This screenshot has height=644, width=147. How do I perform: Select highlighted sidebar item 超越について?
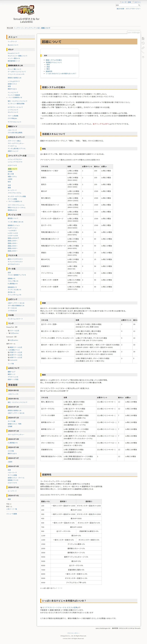coord(12,169)
